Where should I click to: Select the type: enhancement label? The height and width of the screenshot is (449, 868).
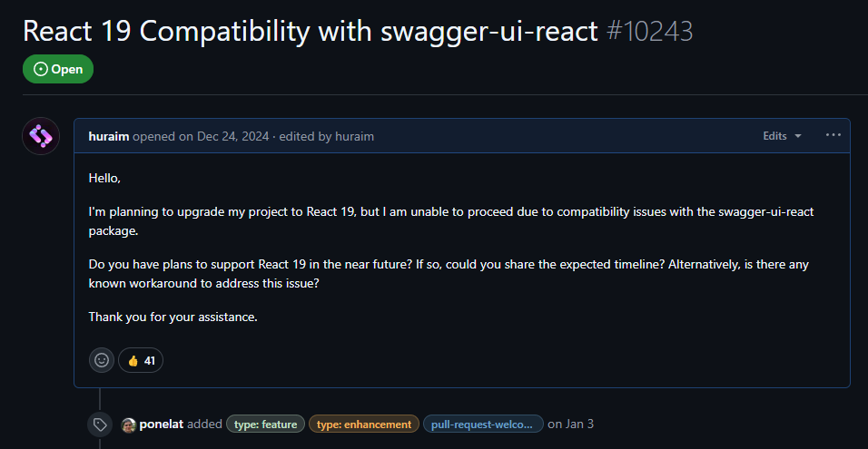coord(364,425)
